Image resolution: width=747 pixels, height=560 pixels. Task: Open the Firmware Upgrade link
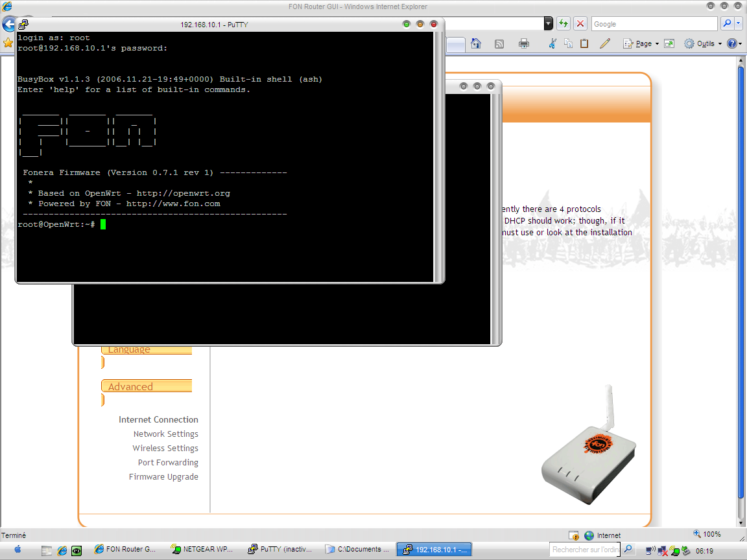coord(163,476)
